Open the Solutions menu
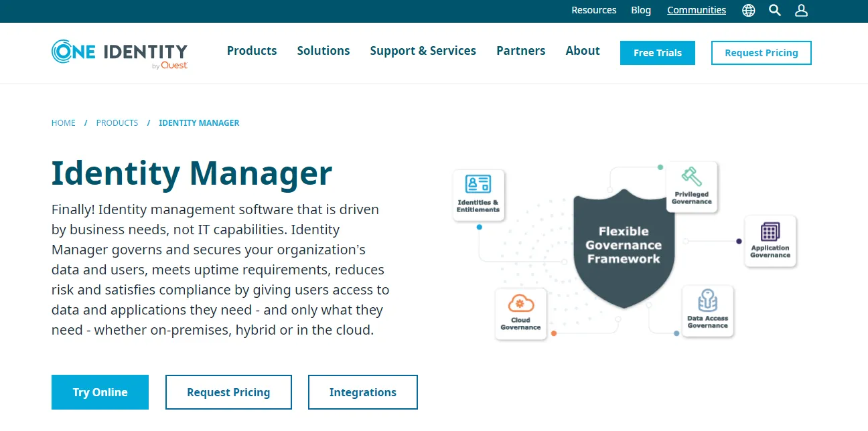Viewport: 868px width, 431px height. click(323, 51)
